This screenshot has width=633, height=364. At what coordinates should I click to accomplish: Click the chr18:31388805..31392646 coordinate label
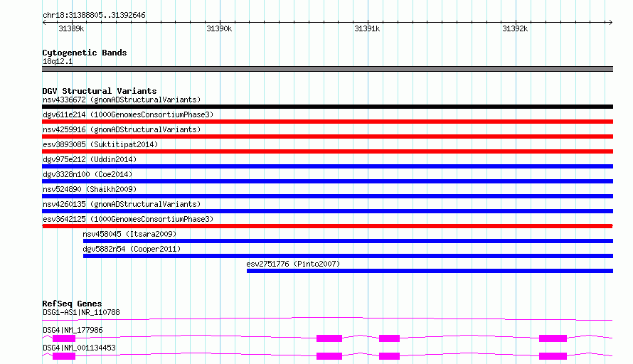(x=94, y=15)
